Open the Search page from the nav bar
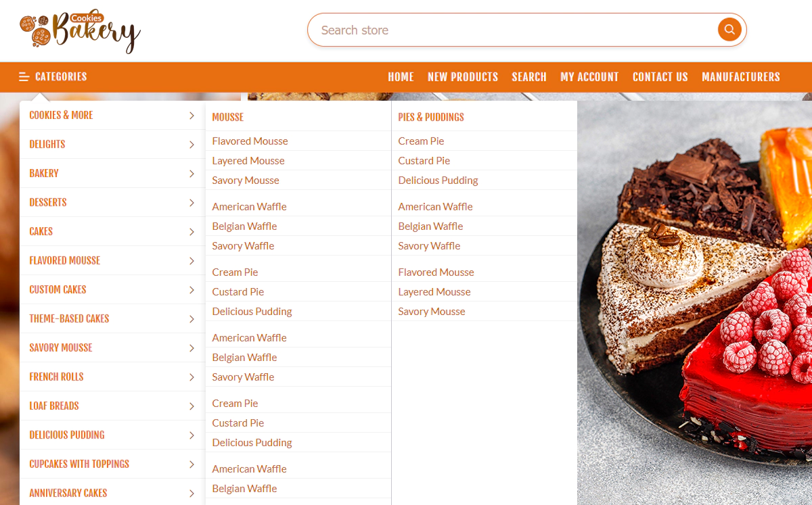This screenshot has height=505, width=812. click(x=529, y=77)
